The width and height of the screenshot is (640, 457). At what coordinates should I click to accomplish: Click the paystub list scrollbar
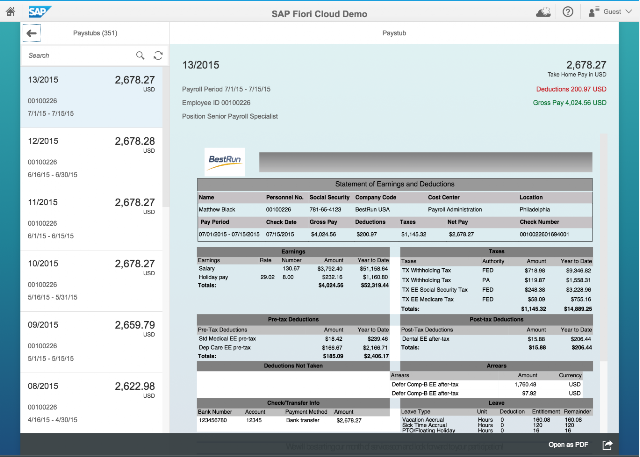[166, 137]
